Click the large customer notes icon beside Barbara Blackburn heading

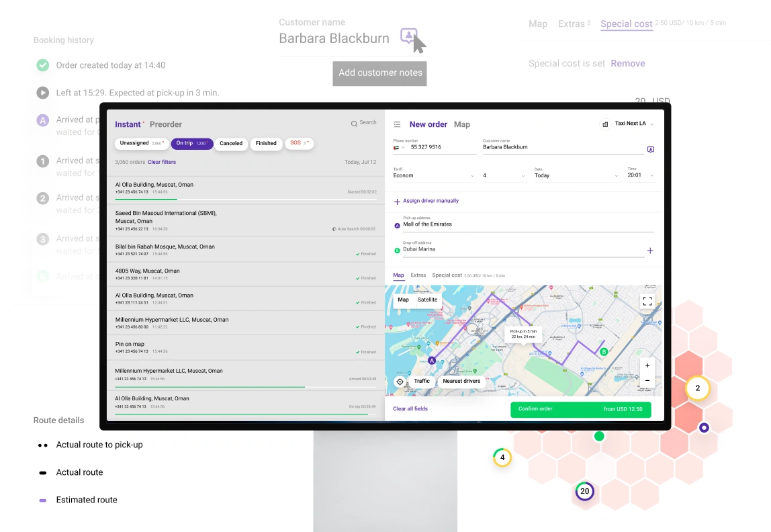[409, 36]
